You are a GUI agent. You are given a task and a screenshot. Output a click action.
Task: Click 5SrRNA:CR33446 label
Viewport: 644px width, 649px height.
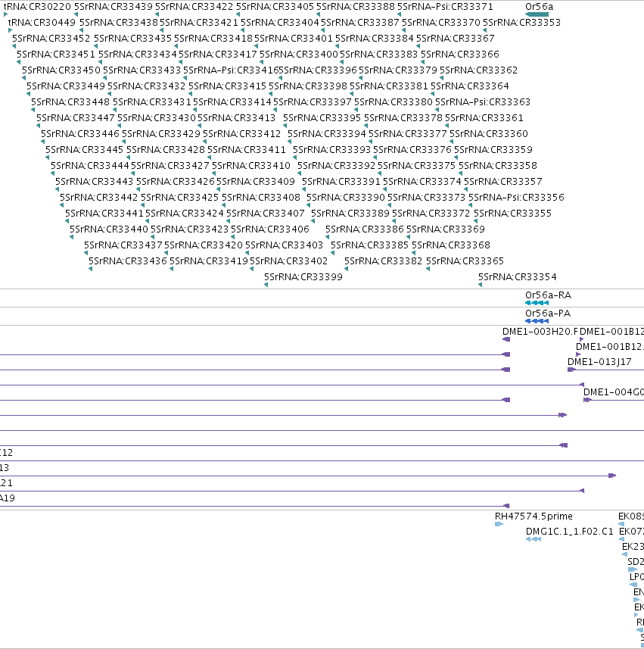[79, 134]
